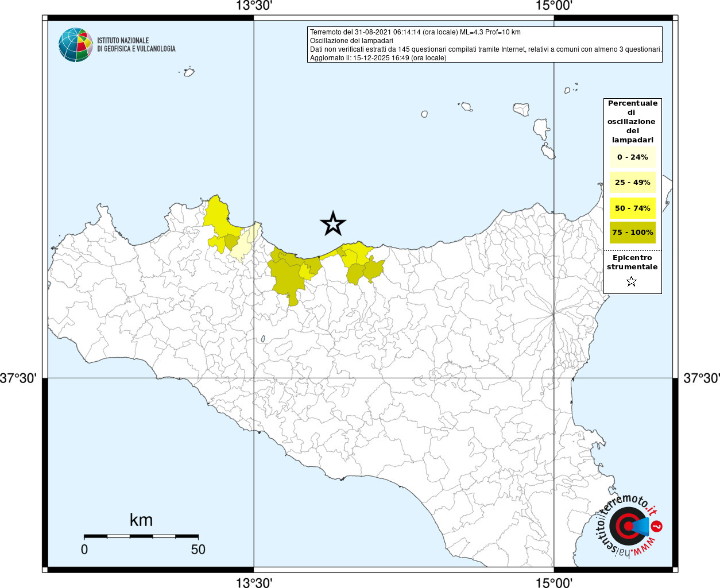Select the 75 - 100% legend swatch
Image resolution: width=720 pixels, height=588 pixels.
tap(633, 233)
